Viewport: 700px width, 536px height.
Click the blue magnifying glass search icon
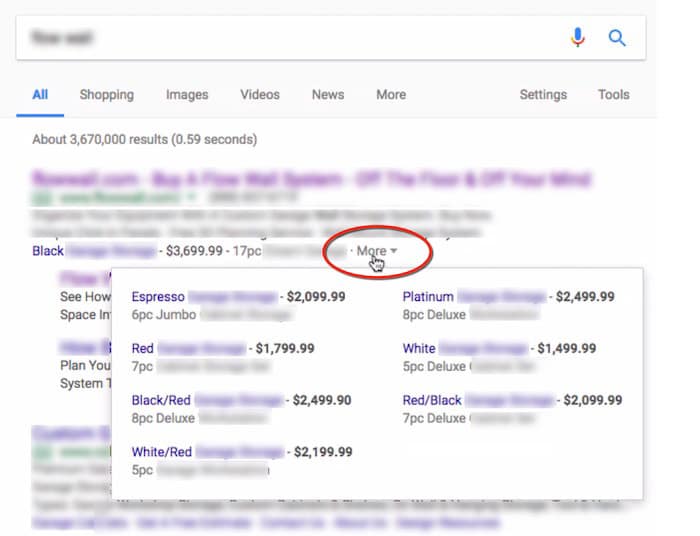[x=617, y=38]
